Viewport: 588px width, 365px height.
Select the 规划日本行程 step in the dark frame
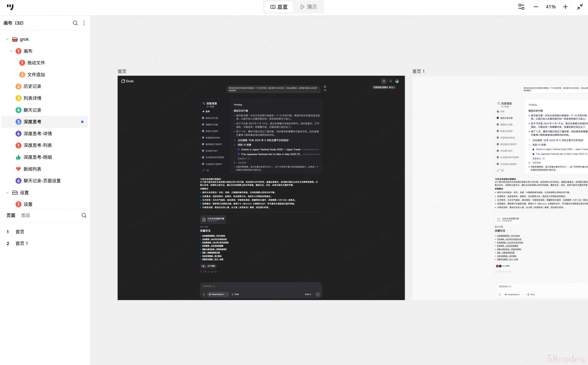210,118
